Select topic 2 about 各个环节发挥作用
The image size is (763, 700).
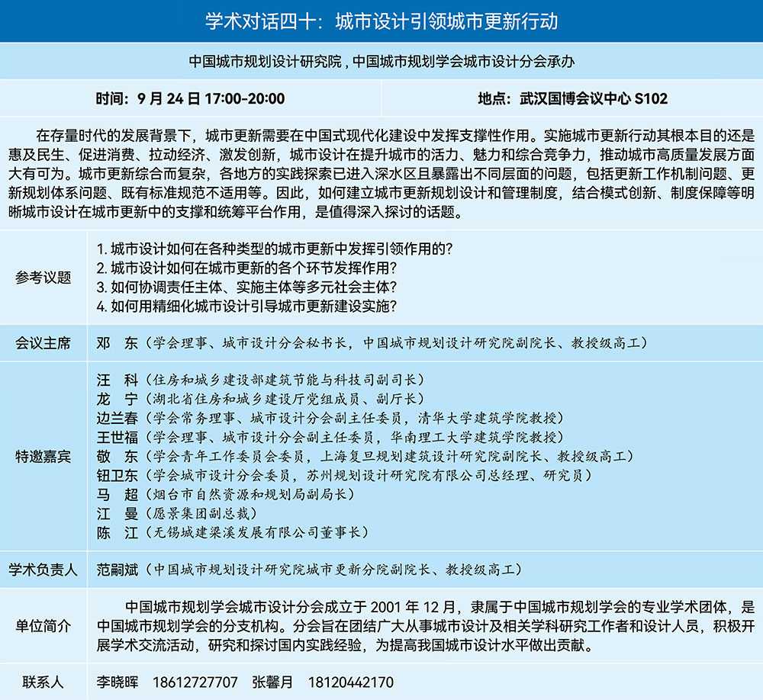click(x=246, y=268)
